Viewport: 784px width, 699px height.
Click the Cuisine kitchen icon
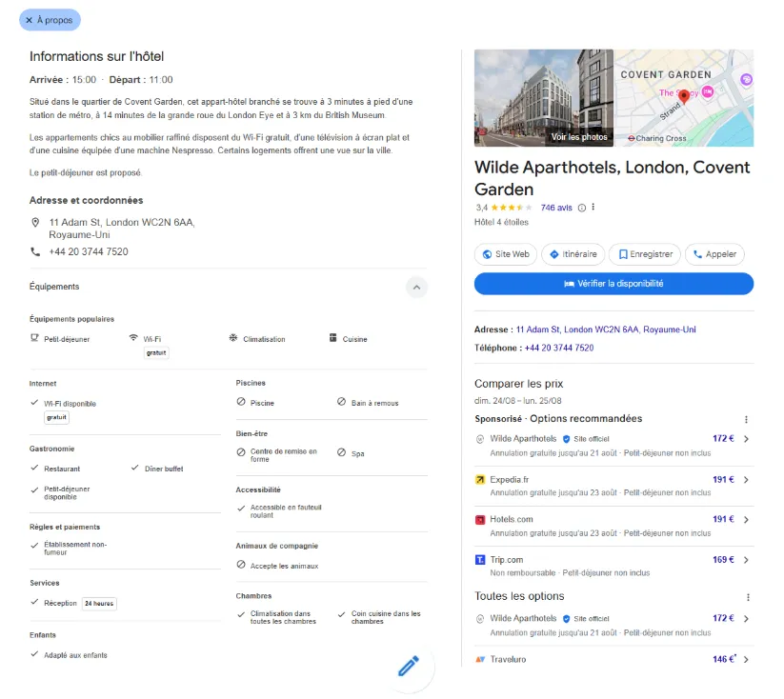pyautogui.click(x=333, y=338)
